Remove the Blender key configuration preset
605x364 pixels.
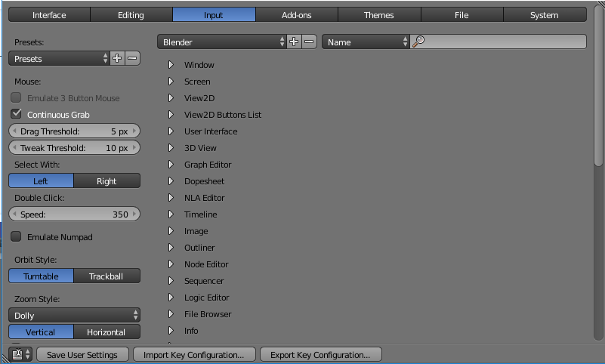pyautogui.click(x=309, y=42)
